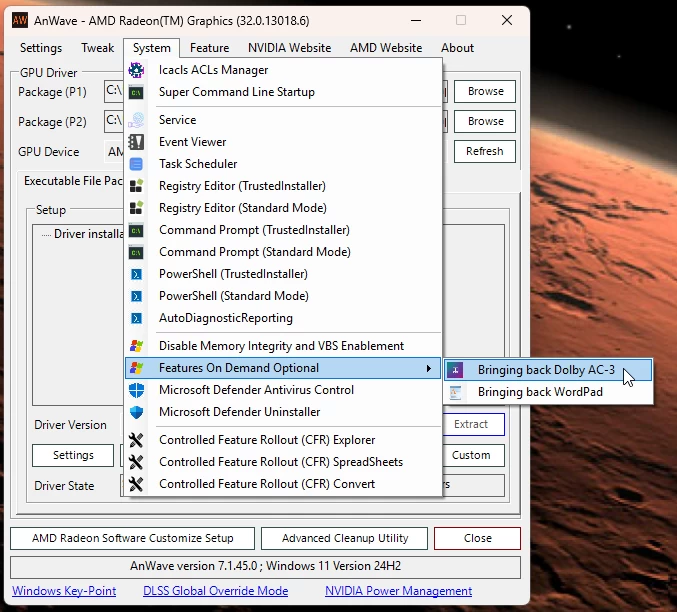Click the Bringing back WordPad icon

456,392
